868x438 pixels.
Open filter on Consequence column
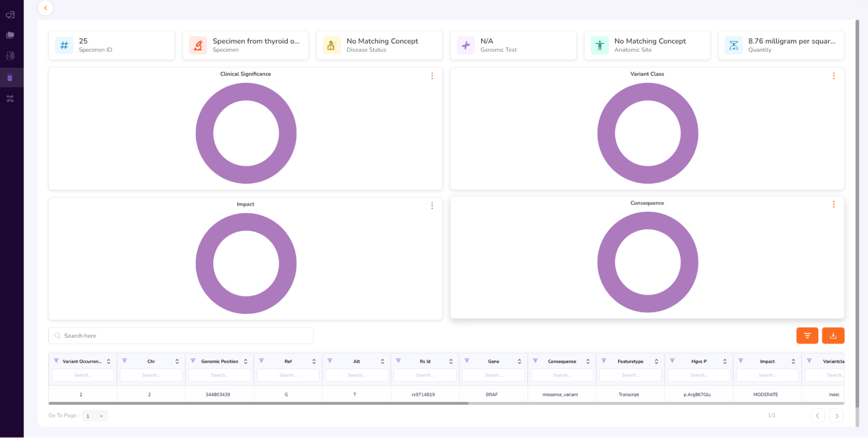[x=535, y=361]
